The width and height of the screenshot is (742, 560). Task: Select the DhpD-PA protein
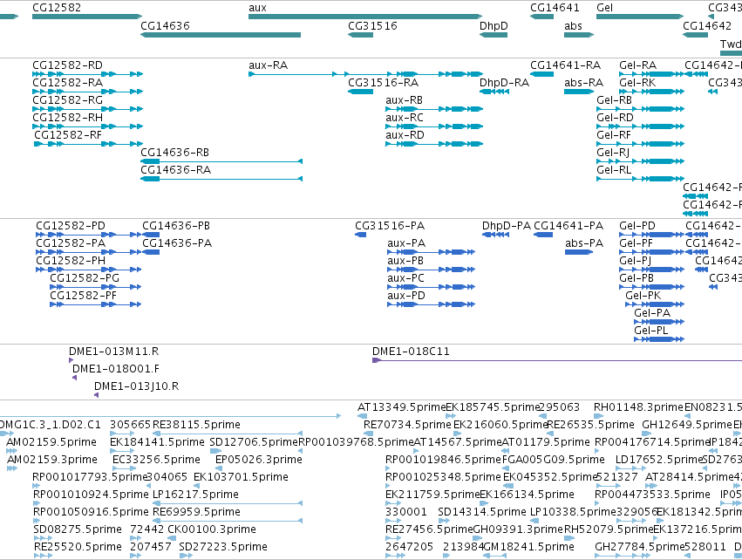(x=496, y=235)
